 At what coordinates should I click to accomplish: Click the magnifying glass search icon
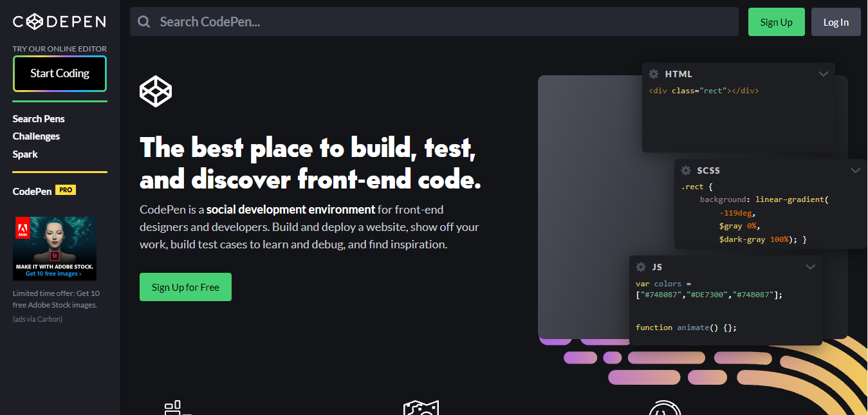pos(144,22)
